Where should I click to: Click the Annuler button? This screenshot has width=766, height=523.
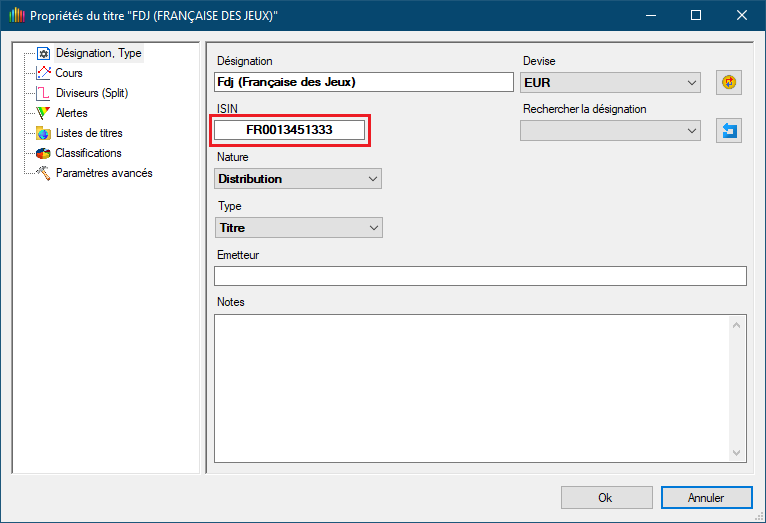pyautogui.click(x=706, y=497)
